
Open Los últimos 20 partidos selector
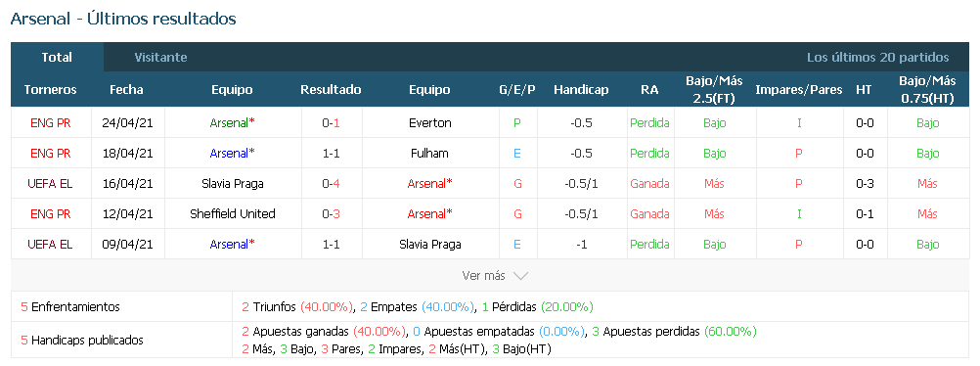877,58
